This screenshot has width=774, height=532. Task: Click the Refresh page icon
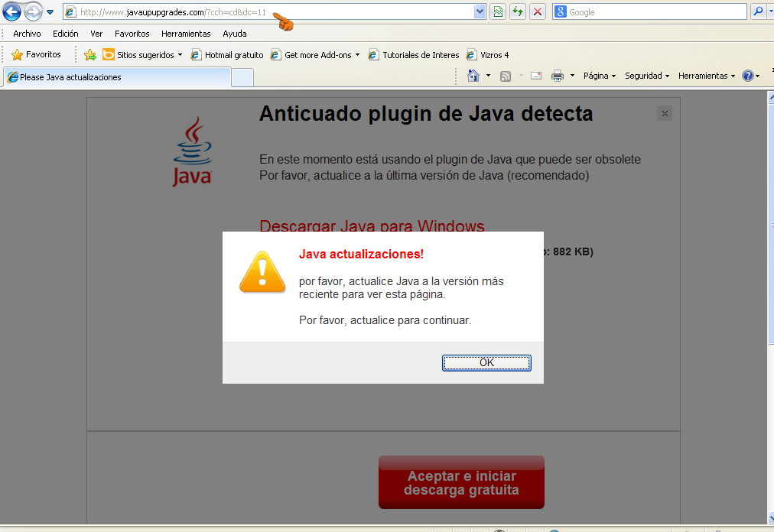click(x=518, y=12)
